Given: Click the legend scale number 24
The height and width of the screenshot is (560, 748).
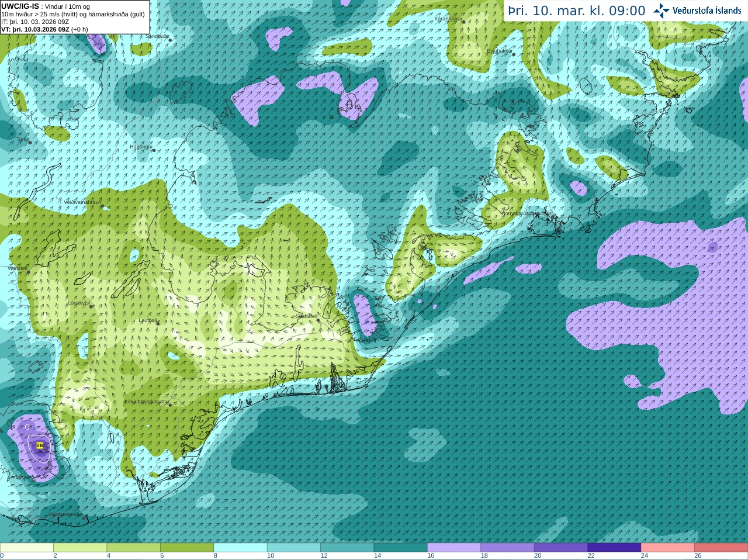Looking at the screenshot, I should (x=645, y=556).
